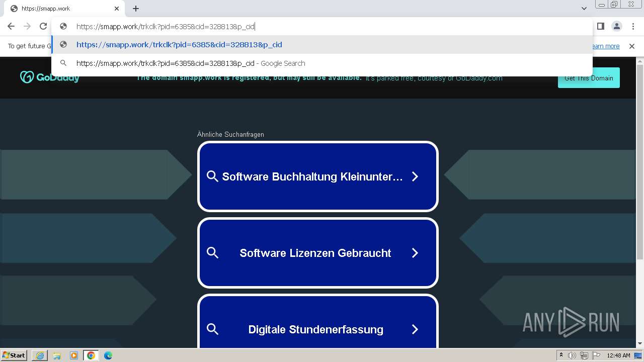
Task: Open a new tab with plus button
Action: pos(136,9)
